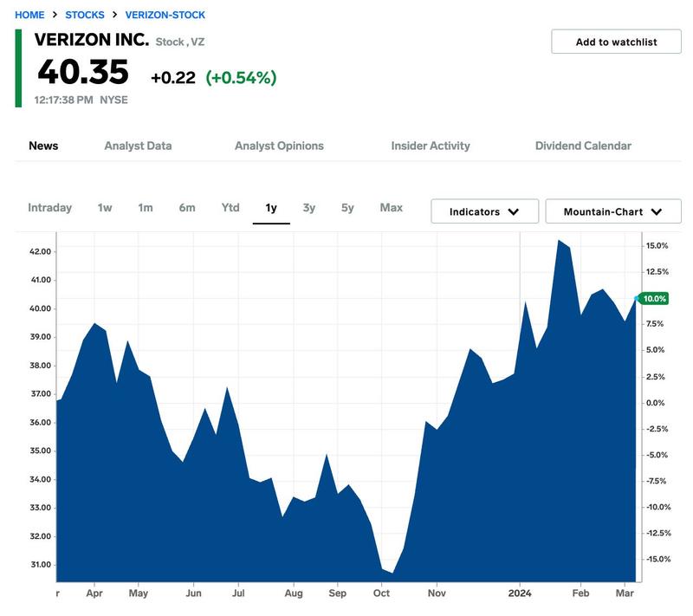This screenshot has width=693, height=616.
Task: Click the Stock, VZ ticker label
Action: [x=180, y=42]
